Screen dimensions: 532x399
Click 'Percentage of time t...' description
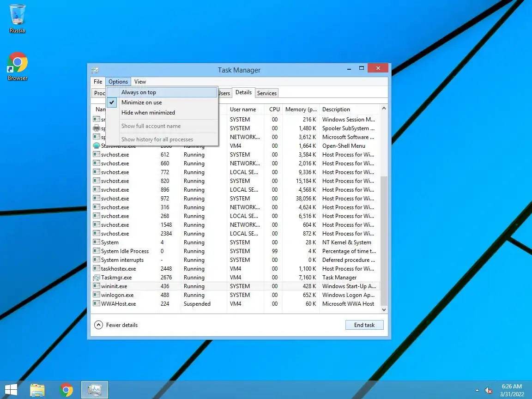(x=349, y=251)
